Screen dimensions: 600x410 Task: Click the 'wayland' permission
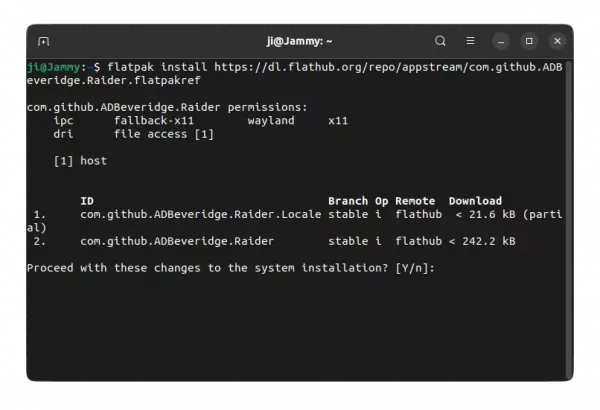coord(271,121)
